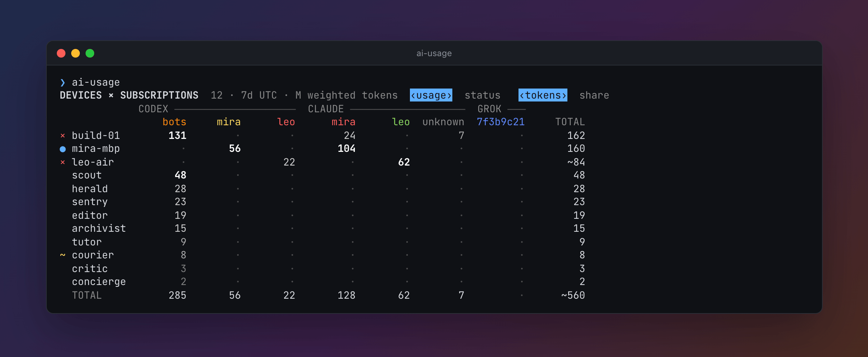Screen dimensions: 868x357
Task: Switch to the share tab
Action: coord(594,95)
